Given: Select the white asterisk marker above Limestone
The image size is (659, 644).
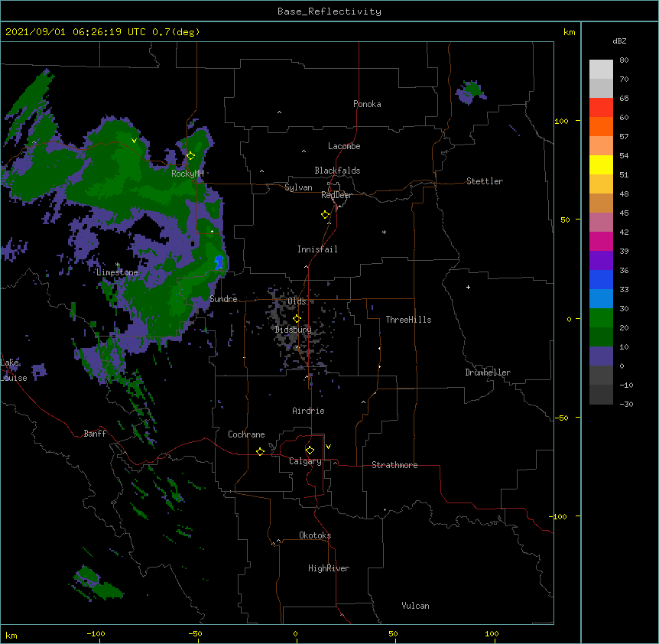Looking at the screenshot, I should pyautogui.click(x=118, y=265).
